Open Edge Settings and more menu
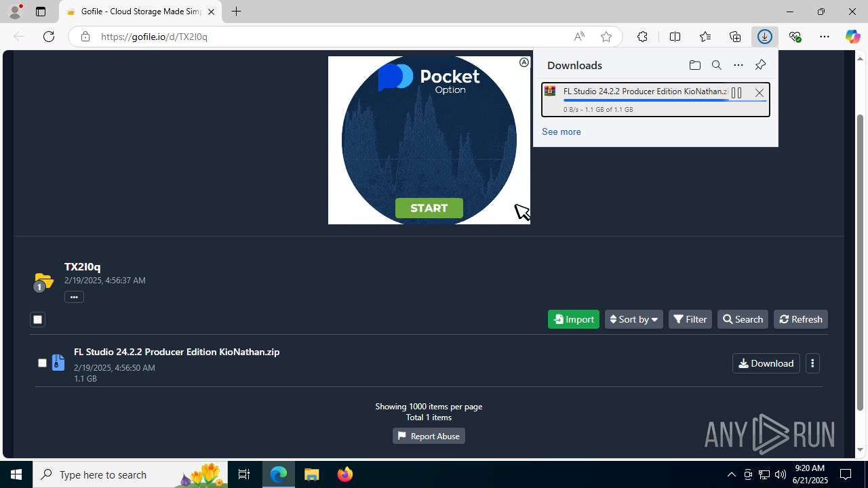The image size is (868, 488). pyautogui.click(x=825, y=37)
